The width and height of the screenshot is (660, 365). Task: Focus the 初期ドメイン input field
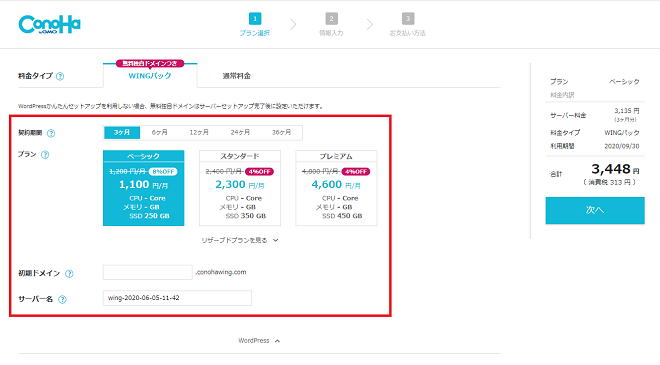148,272
